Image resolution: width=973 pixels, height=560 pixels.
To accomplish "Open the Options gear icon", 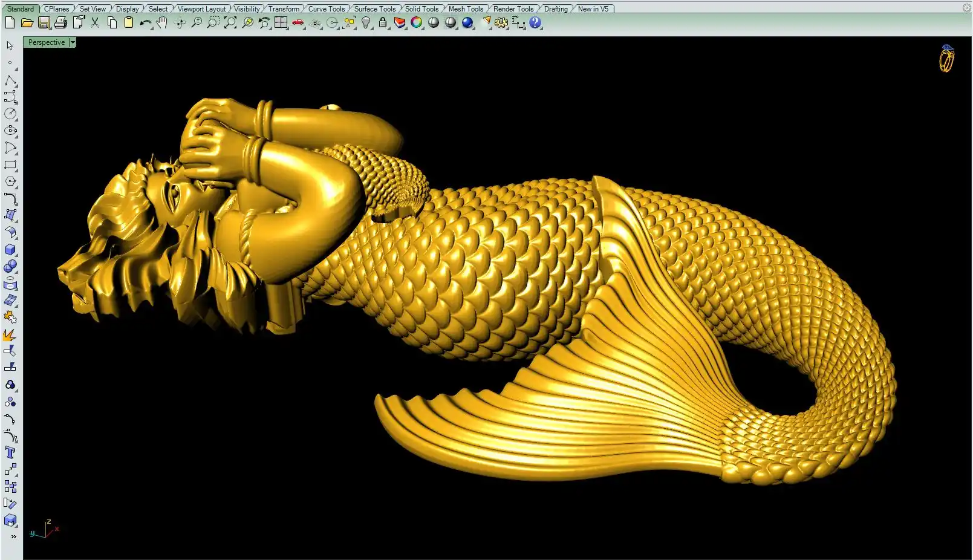I will click(x=501, y=23).
